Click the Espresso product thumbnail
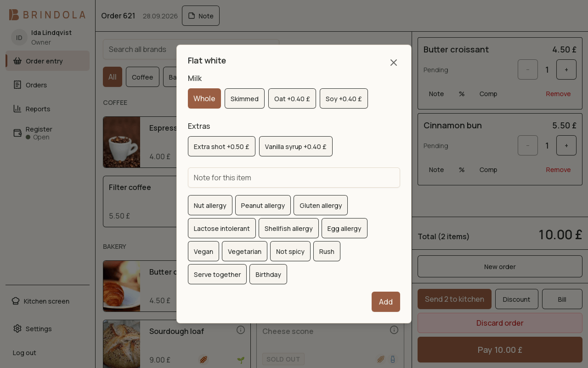Viewport: 588px width, 368px height. (x=122, y=142)
